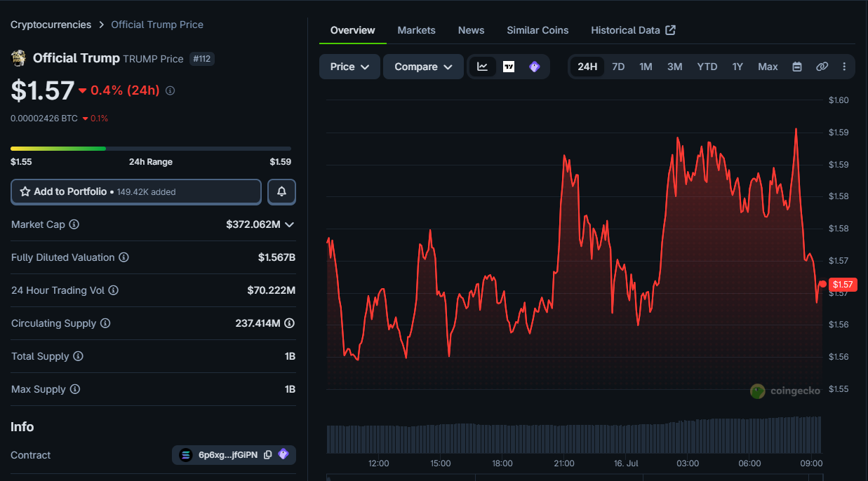
Task: Open the Compare dropdown
Action: 423,67
